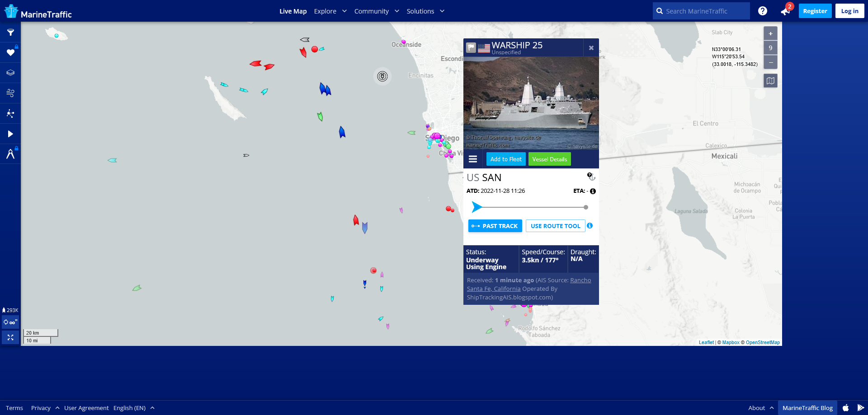This screenshot has height=415, width=868.
Task: Open the Google Play store icon
Action: [861, 408]
